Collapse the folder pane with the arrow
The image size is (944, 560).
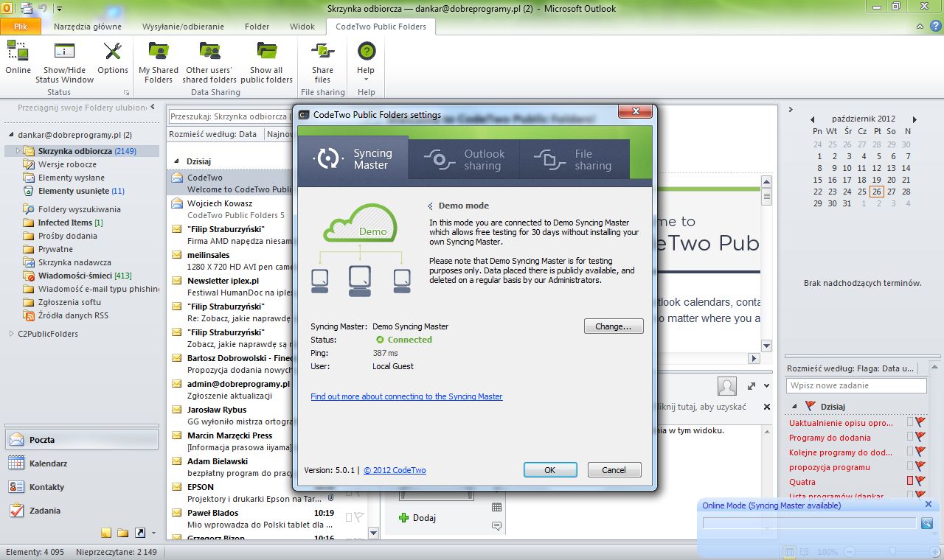coord(153,108)
